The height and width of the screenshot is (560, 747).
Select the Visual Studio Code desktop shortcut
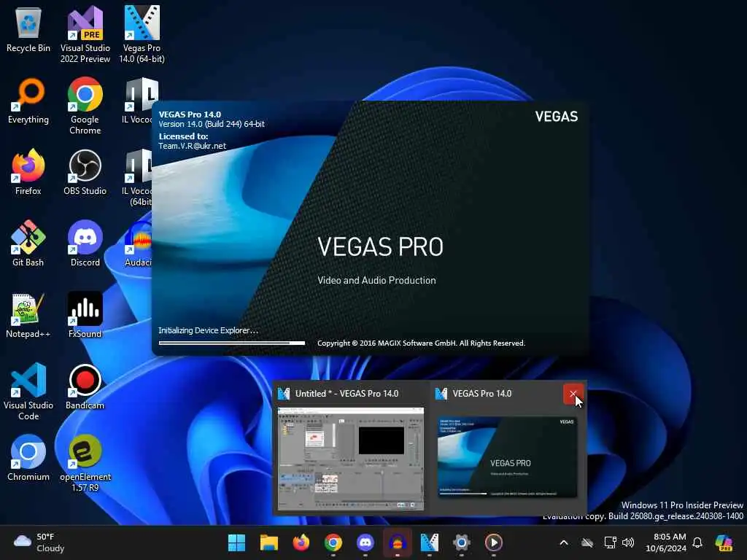pos(28,392)
